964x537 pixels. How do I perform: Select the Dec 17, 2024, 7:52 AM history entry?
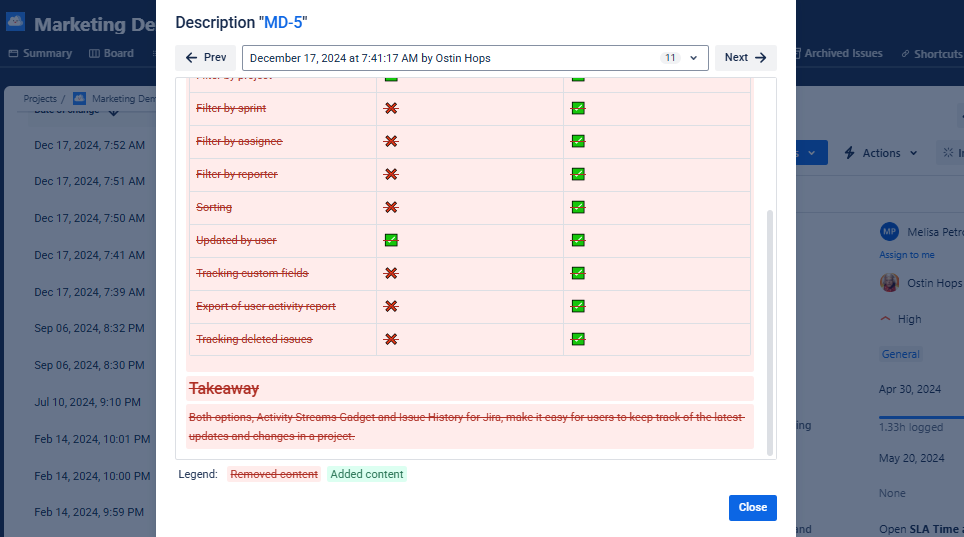pyautogui.click(x=90, y=145)
